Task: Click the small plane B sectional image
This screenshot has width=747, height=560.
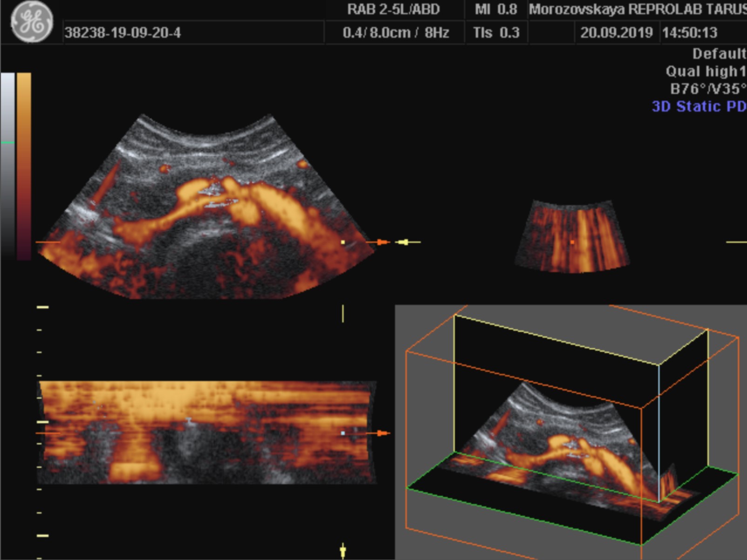Action: point(572,236)
